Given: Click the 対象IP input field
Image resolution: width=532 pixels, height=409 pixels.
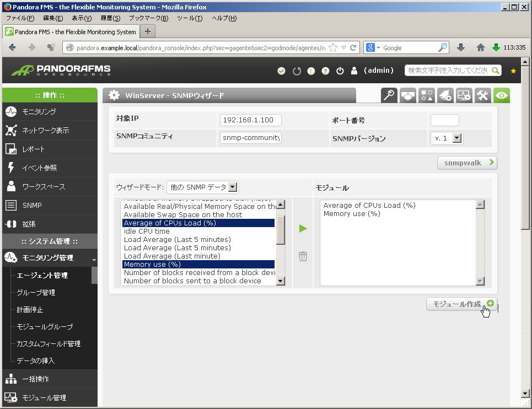Looking at the screenshot, I should pyautogui.click(x=250, y=120).
